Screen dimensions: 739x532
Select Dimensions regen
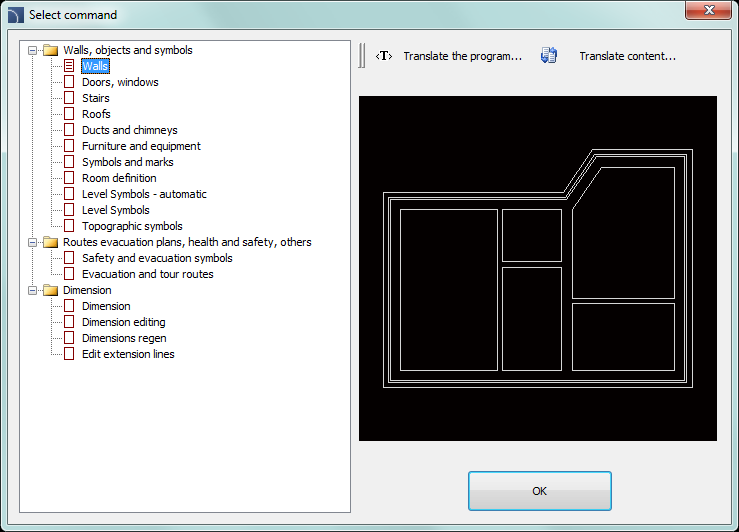(x=124, y=338)
